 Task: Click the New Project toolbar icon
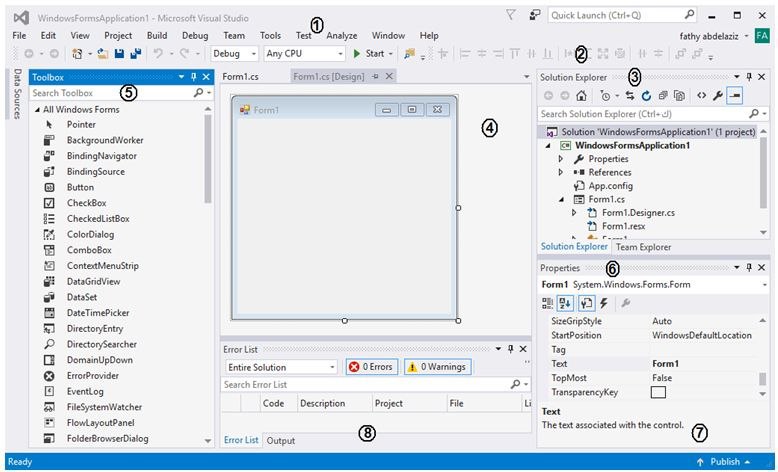(77, 54)
